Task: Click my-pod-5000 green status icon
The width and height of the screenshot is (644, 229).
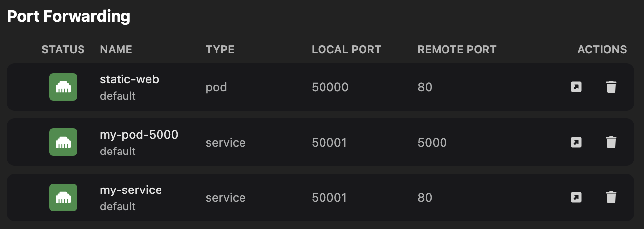Action: point(63,142)
